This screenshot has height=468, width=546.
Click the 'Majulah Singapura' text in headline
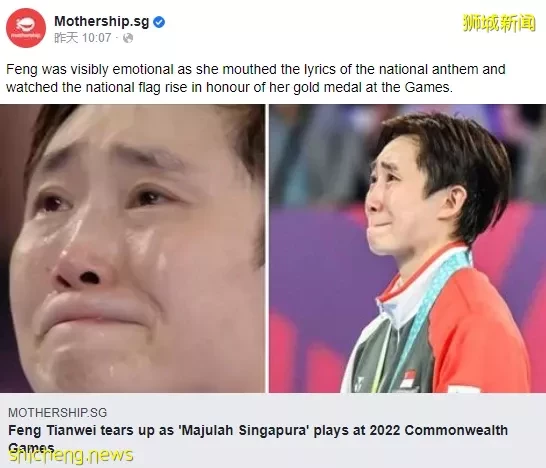coord(244,430)
